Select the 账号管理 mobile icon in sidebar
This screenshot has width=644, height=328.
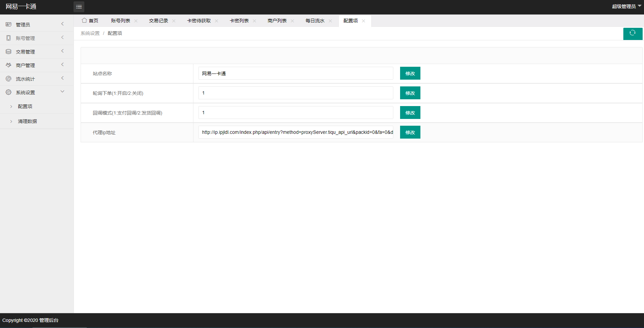tap(8, 38)
